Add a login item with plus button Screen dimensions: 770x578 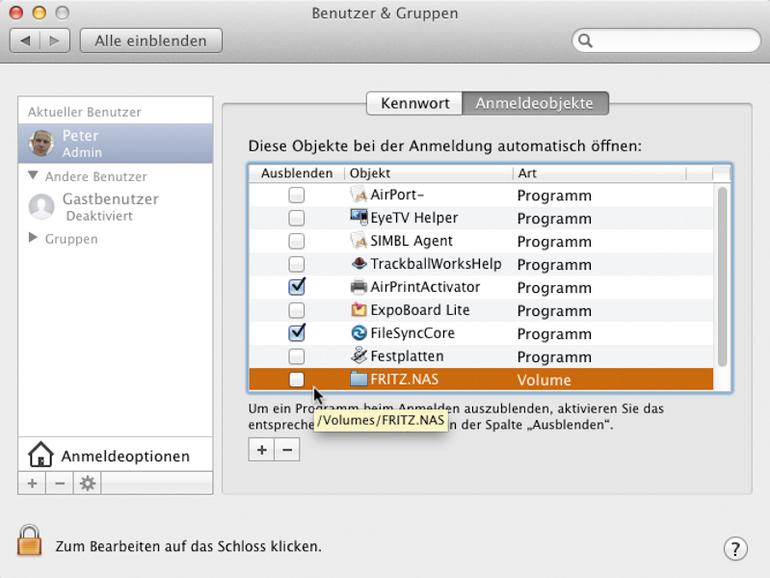262,449
